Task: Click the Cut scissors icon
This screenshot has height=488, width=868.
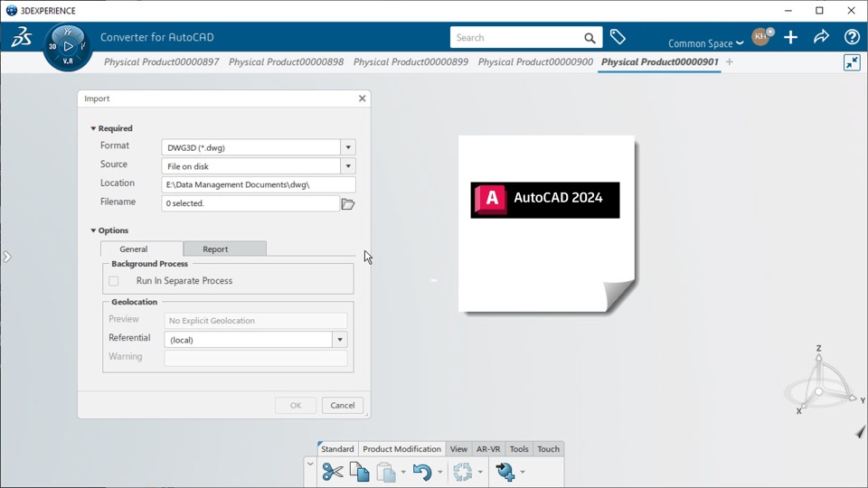Action: click(x=332, y=472)
